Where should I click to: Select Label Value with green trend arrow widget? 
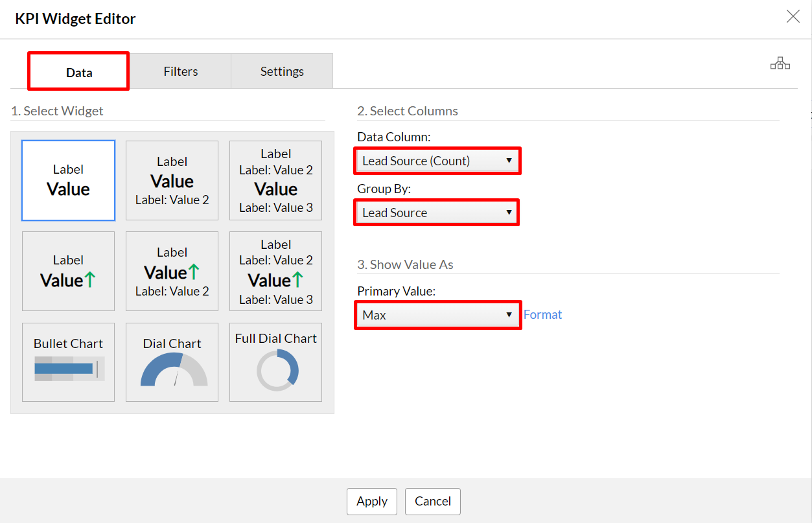pos(68,272)
